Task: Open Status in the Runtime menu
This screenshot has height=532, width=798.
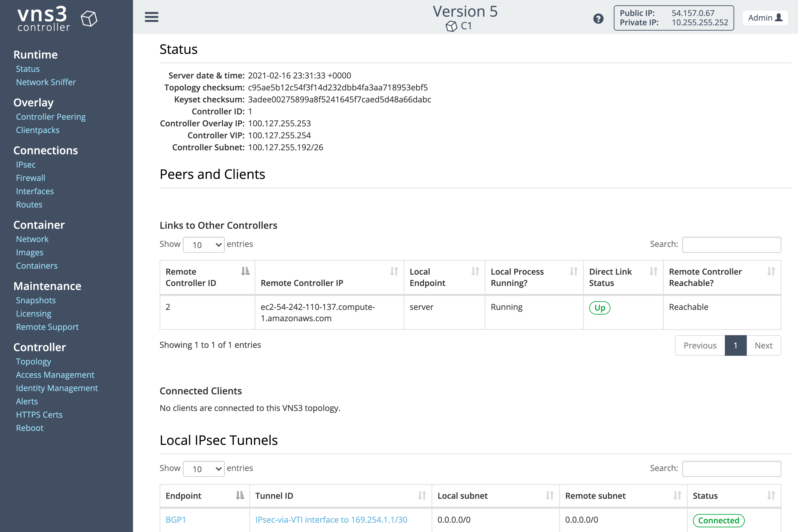Action: click(28, 69)
